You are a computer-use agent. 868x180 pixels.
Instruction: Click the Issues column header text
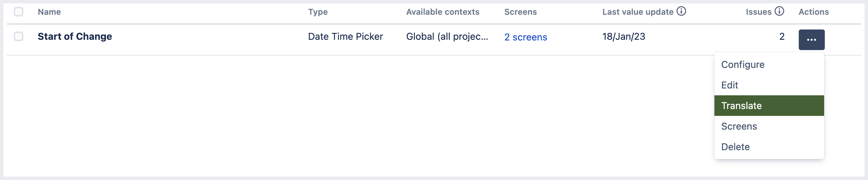click(758, 12)
